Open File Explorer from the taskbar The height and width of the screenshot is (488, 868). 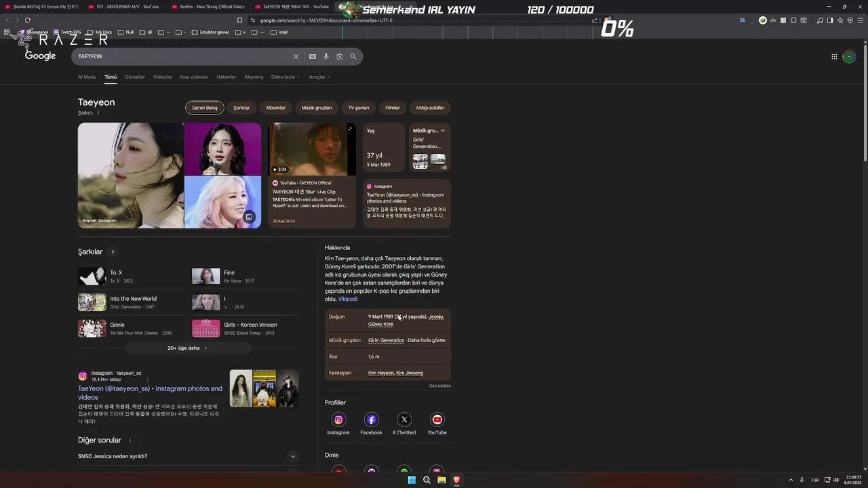pyautogui.click(x=441, y=480)
